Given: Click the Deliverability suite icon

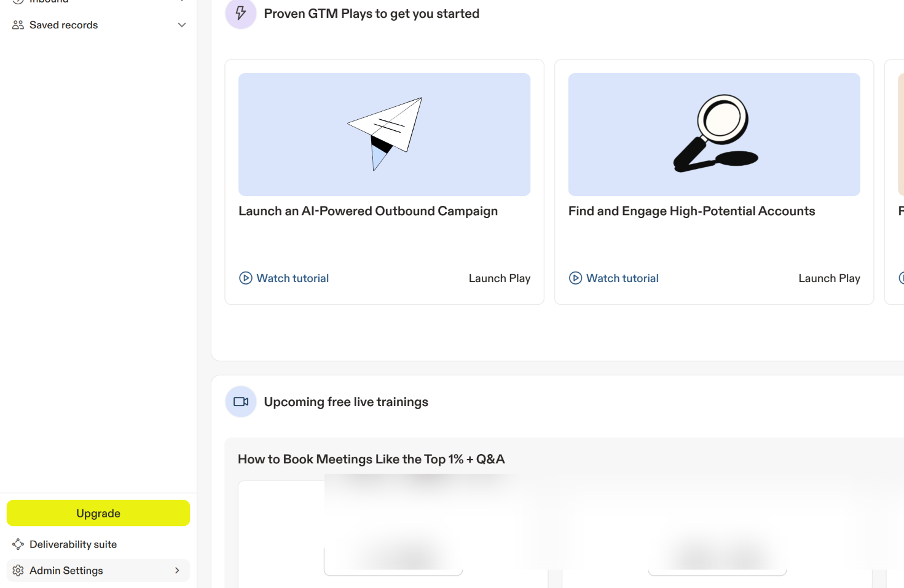Looking at the screenshot, I should pos(18,544).
